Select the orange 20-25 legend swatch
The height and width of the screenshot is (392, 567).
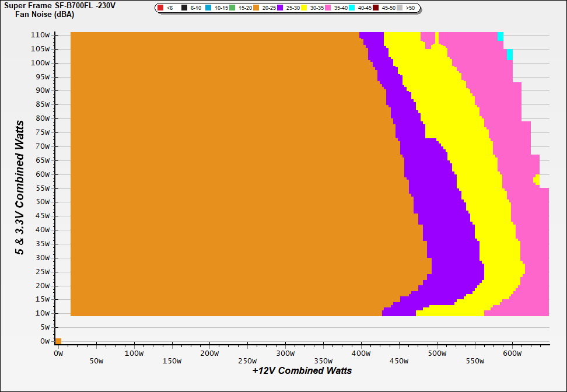256,8
